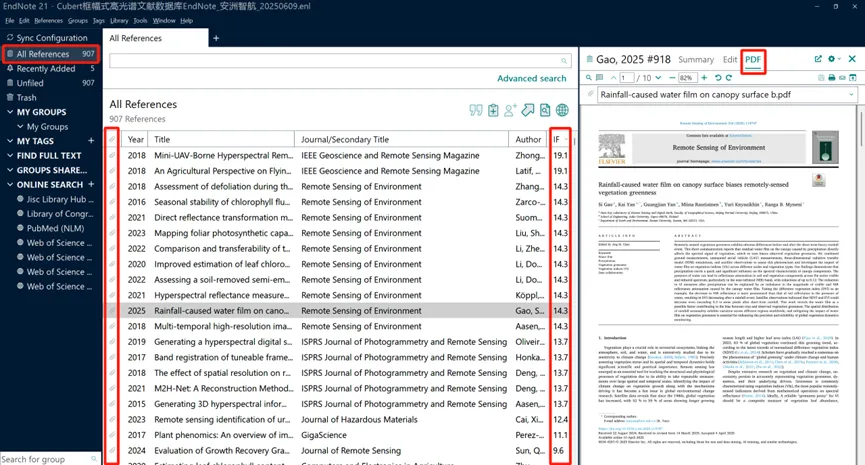The width and height of the screenshot is (865, 465).
Task: Sort by the Author column header
Action: pyautogui.click(x=528, y=140)
